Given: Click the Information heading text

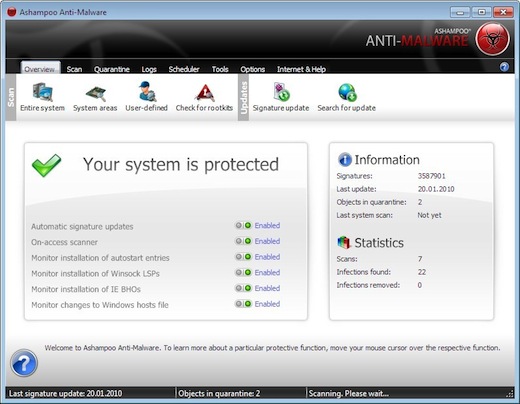Looking at the screenshot, I should pos(387,160).
